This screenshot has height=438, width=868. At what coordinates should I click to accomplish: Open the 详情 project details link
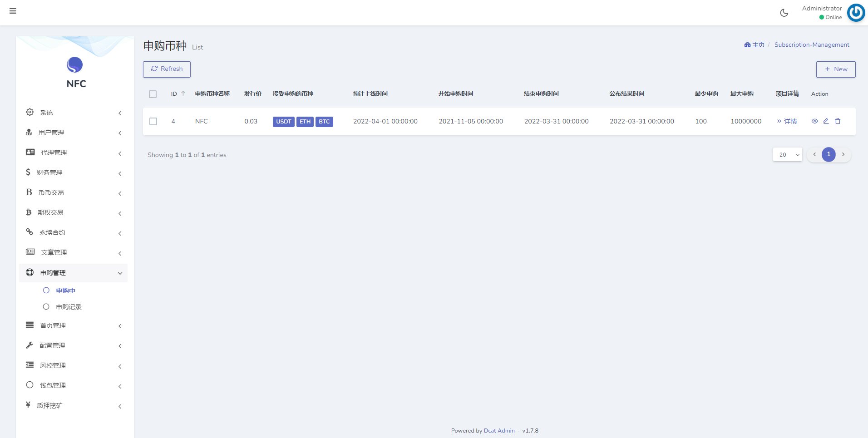787,121
